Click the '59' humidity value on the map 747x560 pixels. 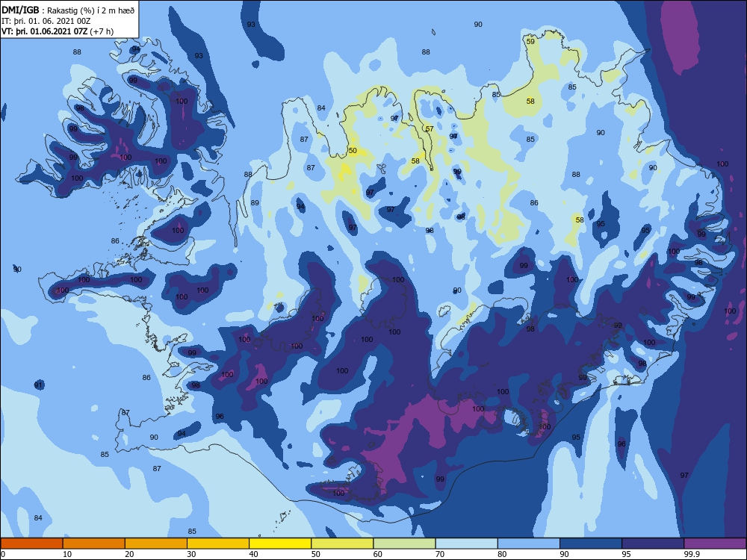coord(530,41)
